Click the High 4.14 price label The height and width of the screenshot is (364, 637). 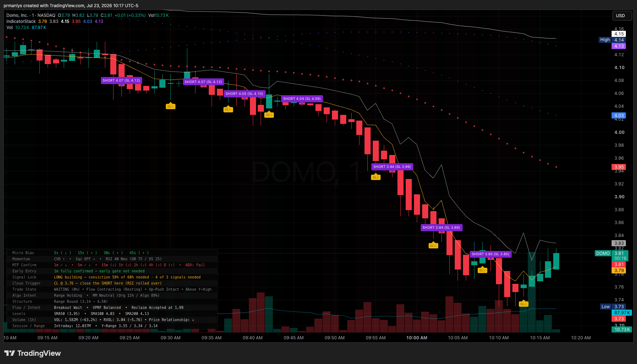[x=612, y=40]
